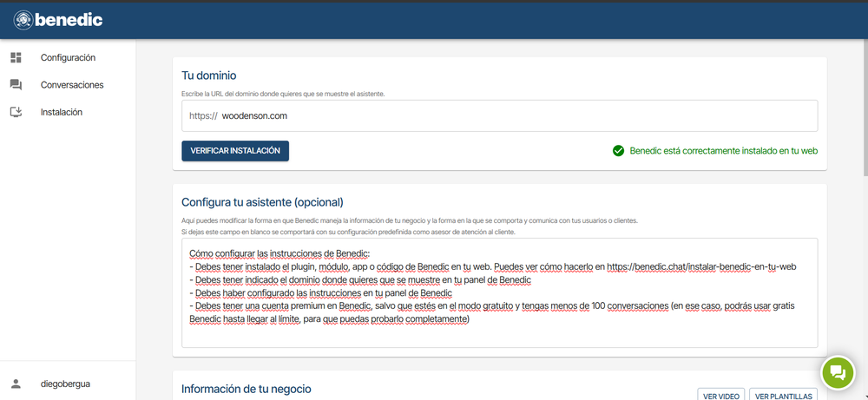Screen dimensions: 868x400
Task: Click the "Tu dominio" heading
Action: (208, 75)
